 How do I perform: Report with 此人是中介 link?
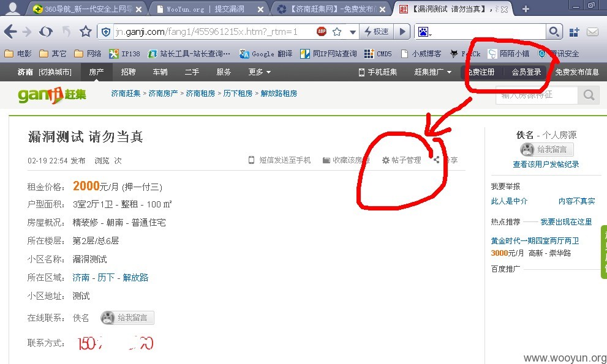pyautogui.click(x=509, y=201)
